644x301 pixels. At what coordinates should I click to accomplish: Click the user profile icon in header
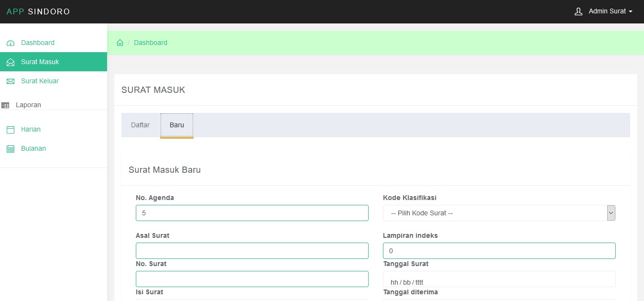coord(578,11)
